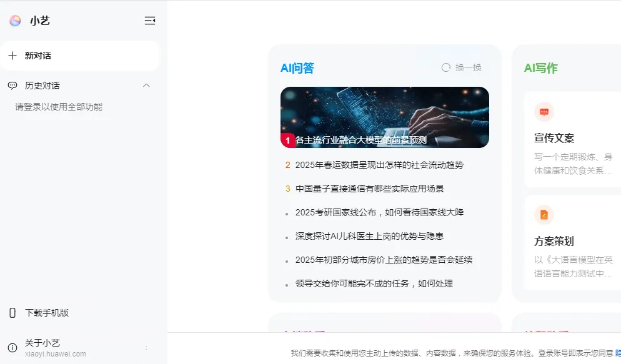Open topic about 2025考研国家线

(384, 212)
